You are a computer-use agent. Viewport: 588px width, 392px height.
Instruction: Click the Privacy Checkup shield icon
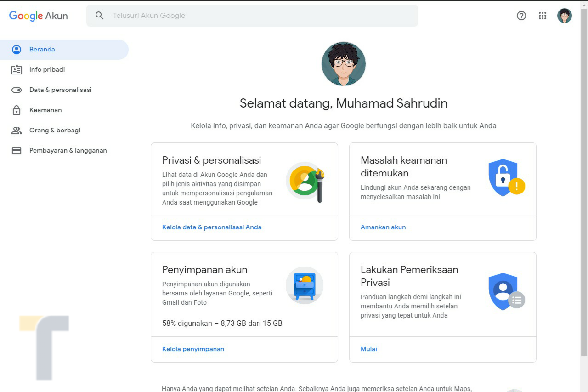[506, 291]
